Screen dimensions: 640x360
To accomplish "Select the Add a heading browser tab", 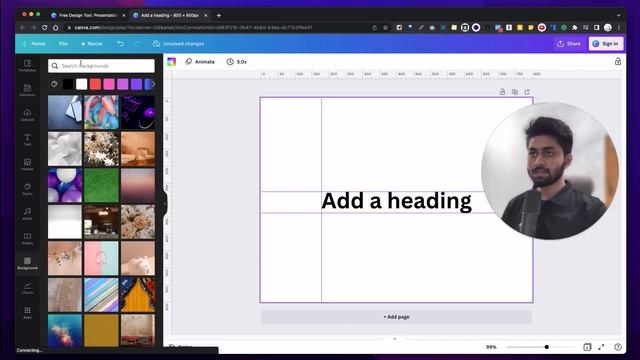I will (170, 15).
